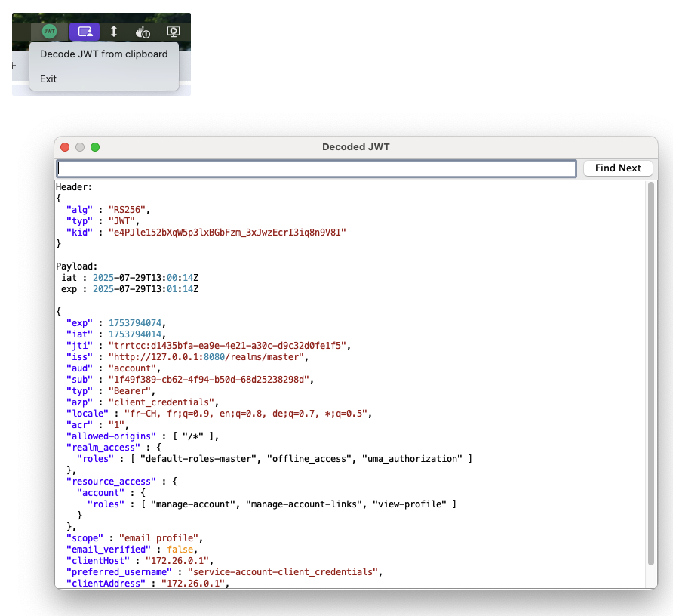This screenshot has height=616, width=673.
Task: Select 'Decode JWT from clipboard' menu entry
Action: pos(103,54)
